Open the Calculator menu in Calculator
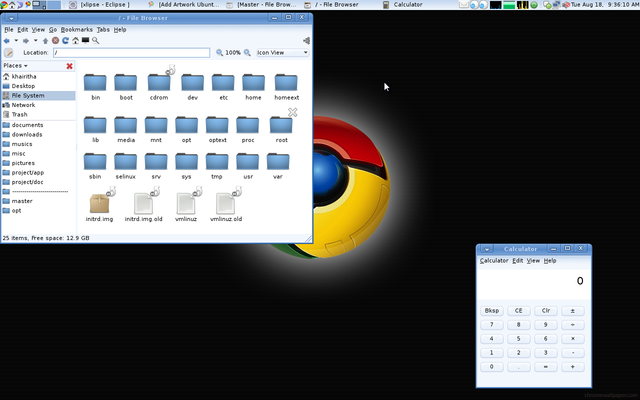This screenshot has height=400, width=640. coord(494,261)
